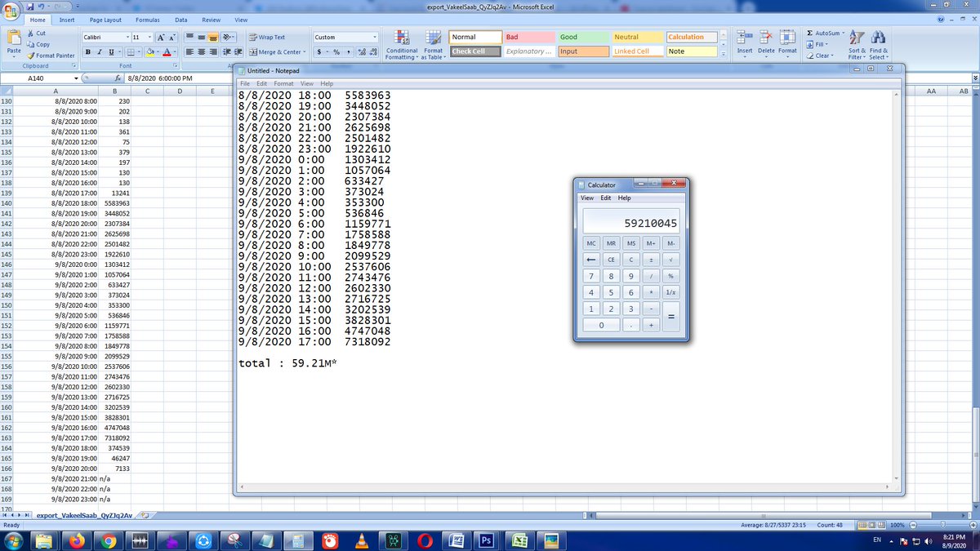Click the Format as Table icon
The image size is (980, 551).
[x=433, y=38]
